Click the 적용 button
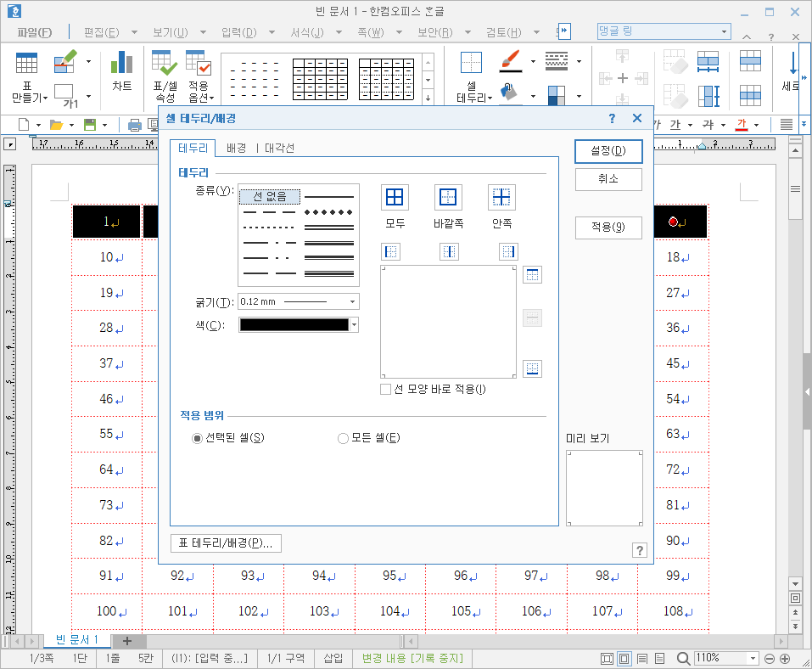 [608, 228]
